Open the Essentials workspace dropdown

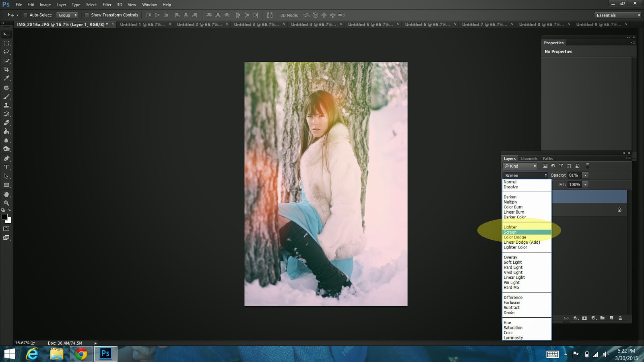pos(617,15)
